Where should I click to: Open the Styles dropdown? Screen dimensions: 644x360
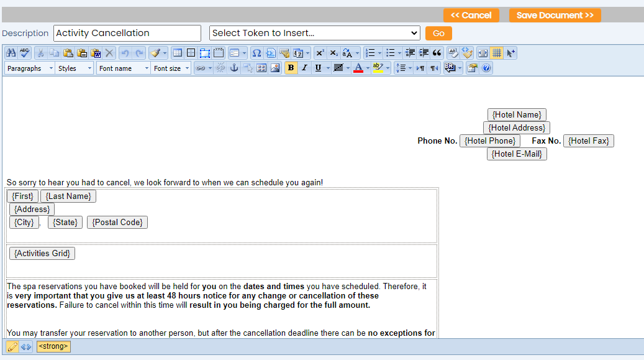point(75,68)
